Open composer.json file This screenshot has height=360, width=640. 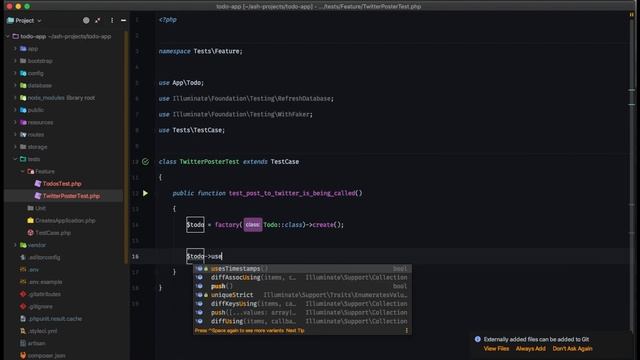(x=46, y=356)
